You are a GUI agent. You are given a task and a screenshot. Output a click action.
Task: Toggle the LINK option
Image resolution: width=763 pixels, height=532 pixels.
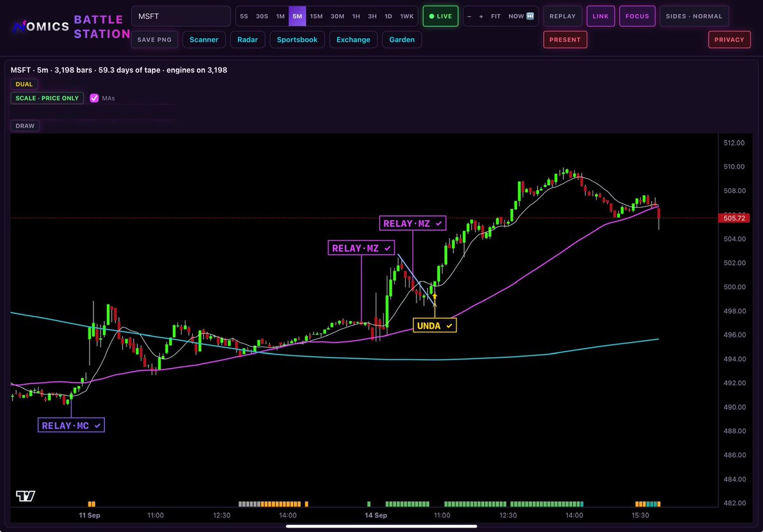(600, 17)
